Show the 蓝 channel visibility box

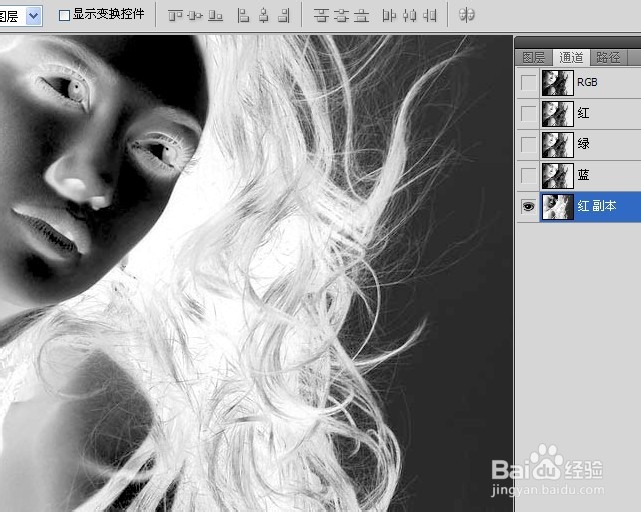click(528, 175)
